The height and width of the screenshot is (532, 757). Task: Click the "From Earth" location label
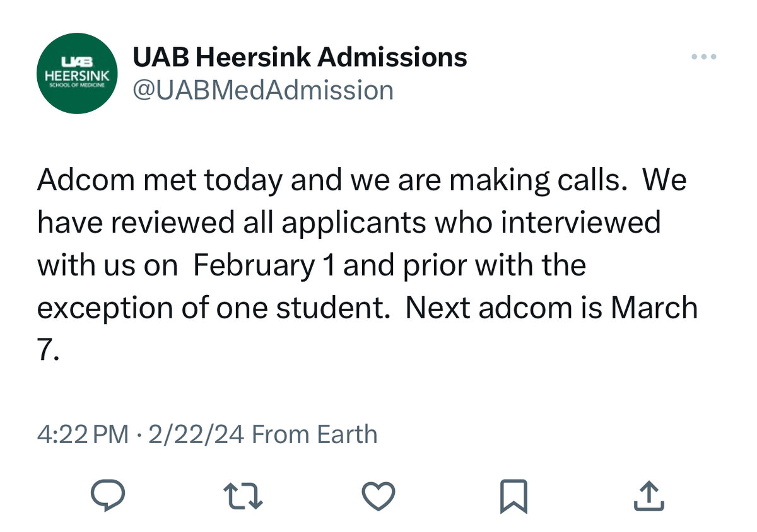[x=314, y=434]
